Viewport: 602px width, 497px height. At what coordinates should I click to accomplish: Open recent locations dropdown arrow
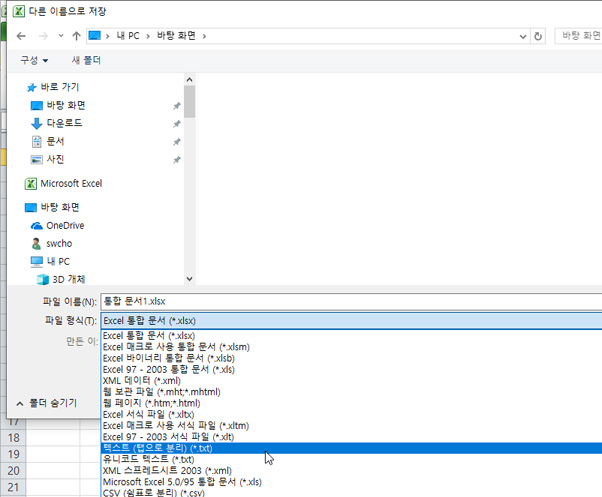point(61,36)
